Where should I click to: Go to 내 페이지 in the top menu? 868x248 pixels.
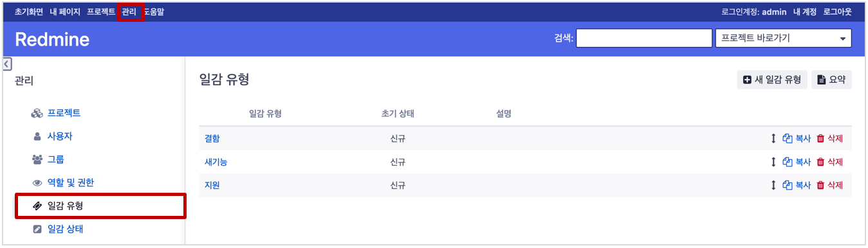(65, 12)
